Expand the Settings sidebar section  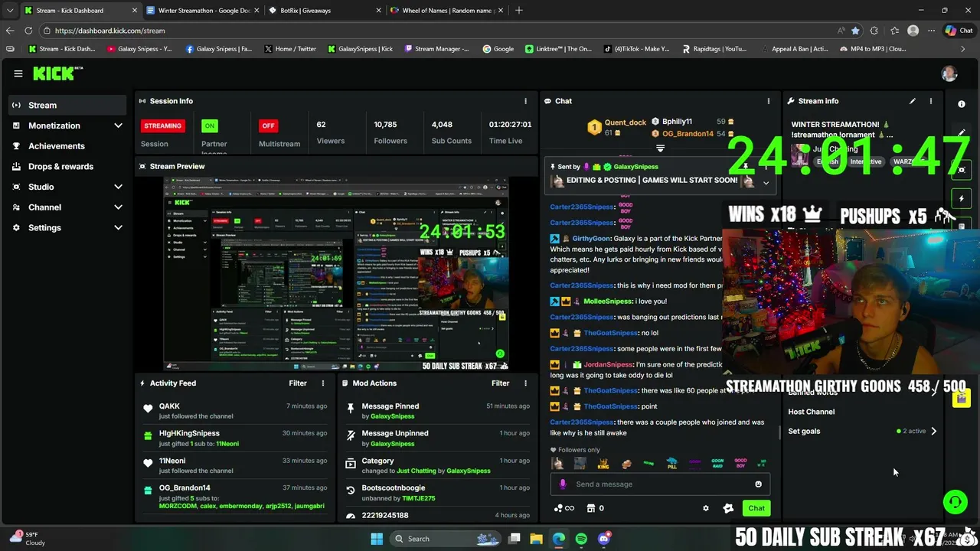118,227
